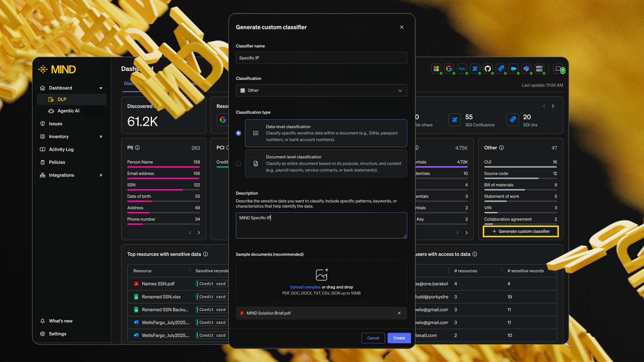644x362 pixels.
Task: Click the Person Name progress bar
Action: [x=164, y=167]
